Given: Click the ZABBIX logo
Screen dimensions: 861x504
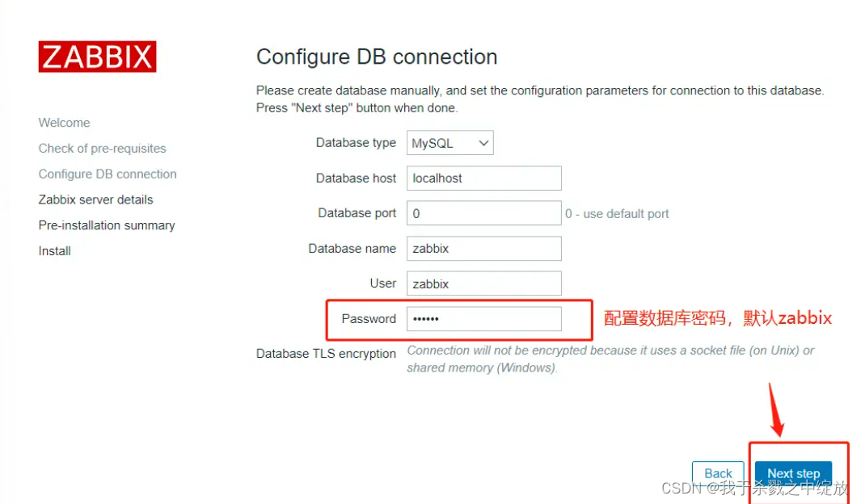Looking at the screenshot, I should coord(97,57).
